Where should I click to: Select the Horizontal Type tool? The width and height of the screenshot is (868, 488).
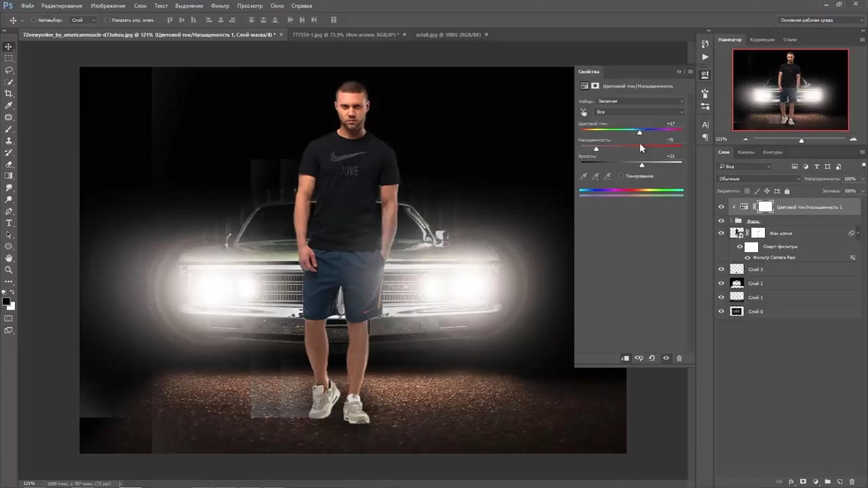point(9,223)
